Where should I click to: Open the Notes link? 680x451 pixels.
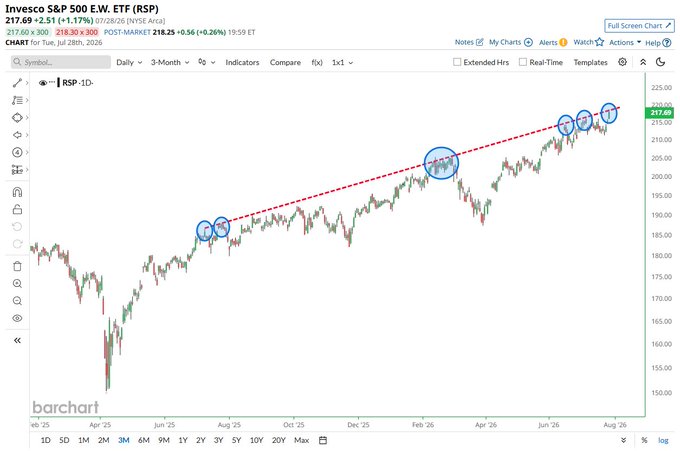click(x=468, y=42)
